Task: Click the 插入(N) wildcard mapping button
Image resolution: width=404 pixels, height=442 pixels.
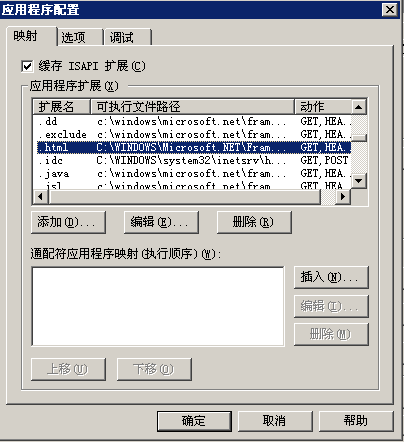Action: click(331, 277)
